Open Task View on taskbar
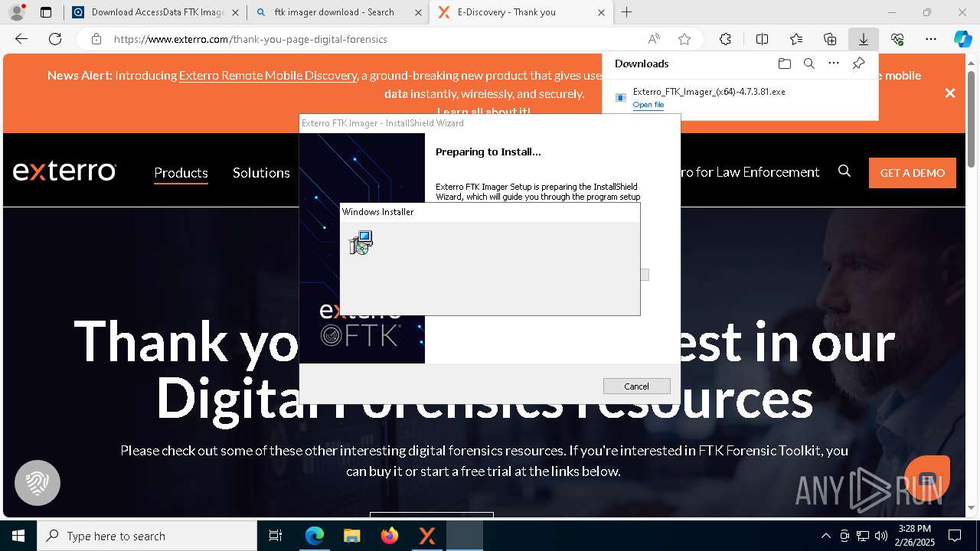980x551 pixels. (x=276, y=536)
